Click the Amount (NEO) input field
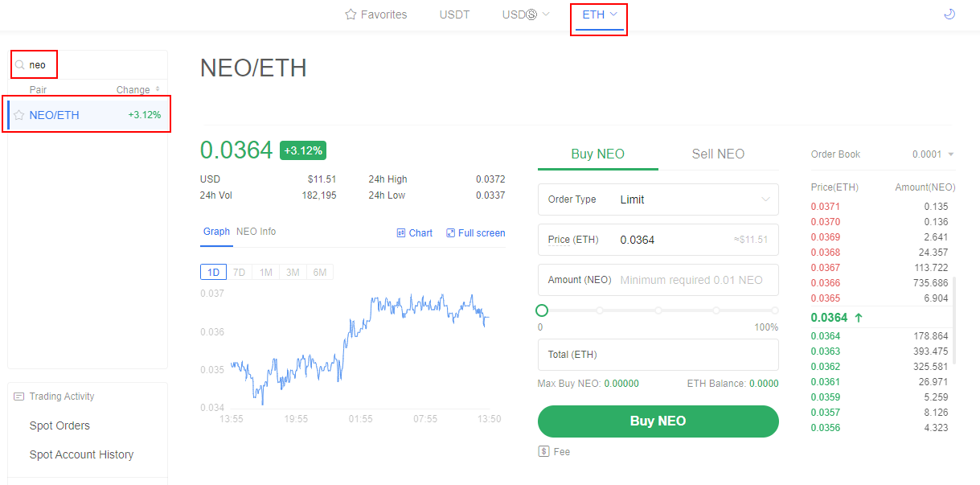980x485 pixels. 691,280
